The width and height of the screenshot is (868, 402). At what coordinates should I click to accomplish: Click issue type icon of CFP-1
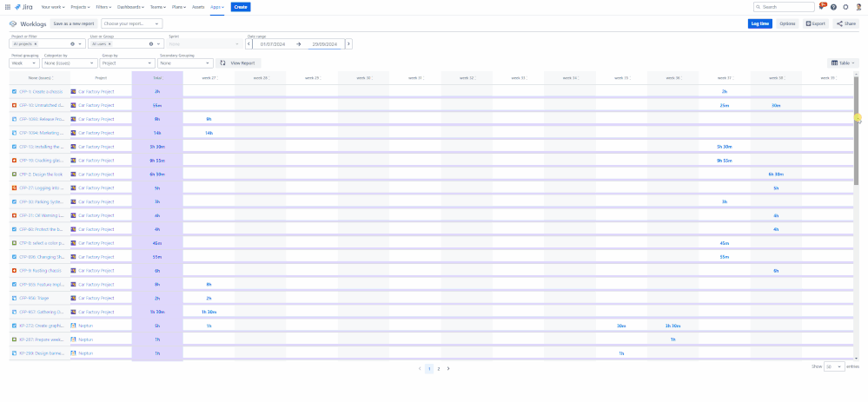click(15, 91)
